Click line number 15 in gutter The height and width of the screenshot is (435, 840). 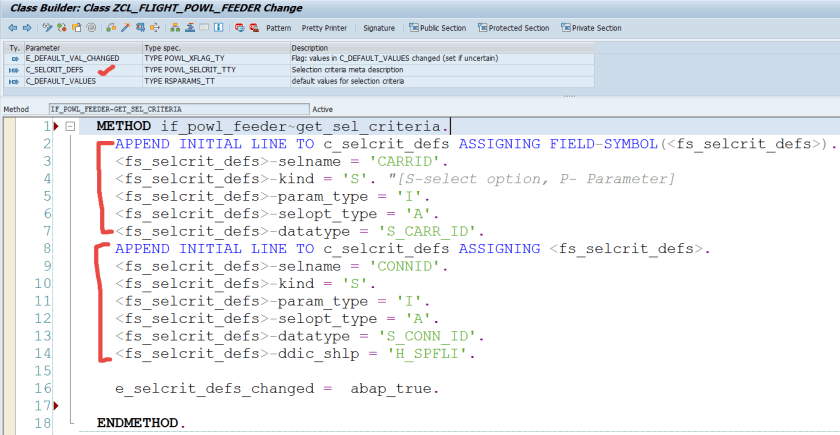(43, 371)
